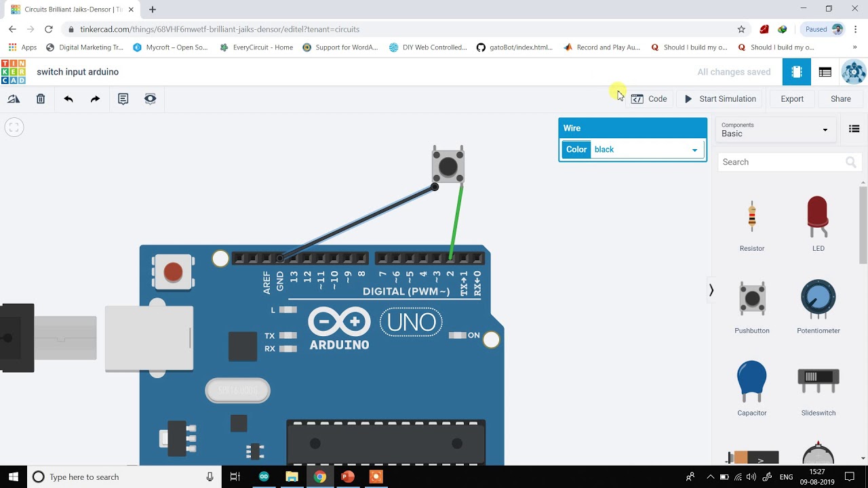Open the user profile avatar

pos(854,72)
